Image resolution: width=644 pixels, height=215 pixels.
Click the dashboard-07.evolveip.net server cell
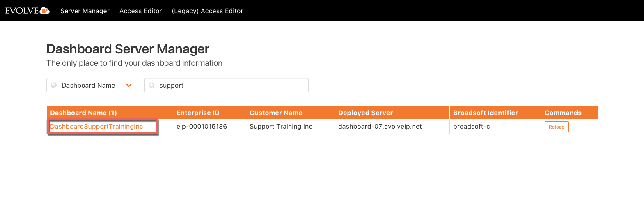point(380,127)
